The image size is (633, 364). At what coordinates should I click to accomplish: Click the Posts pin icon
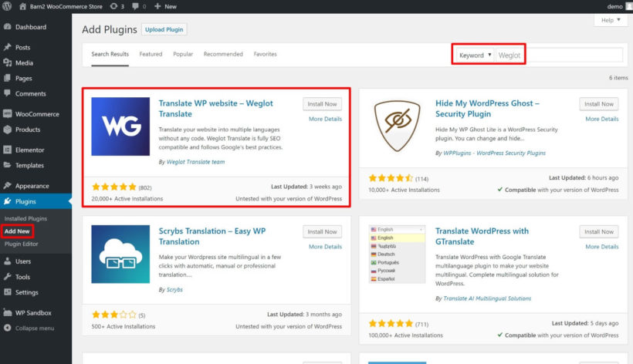point(7,47)
